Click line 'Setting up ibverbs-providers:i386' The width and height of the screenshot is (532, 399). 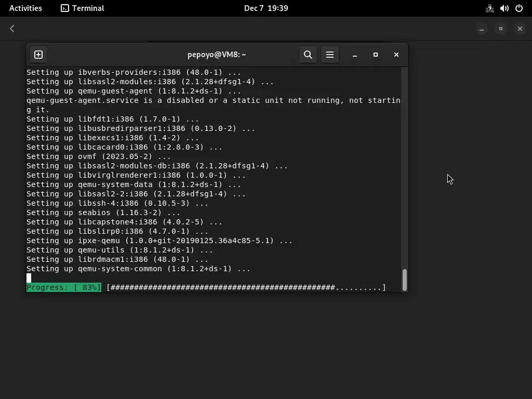click(x=134, y=72)
